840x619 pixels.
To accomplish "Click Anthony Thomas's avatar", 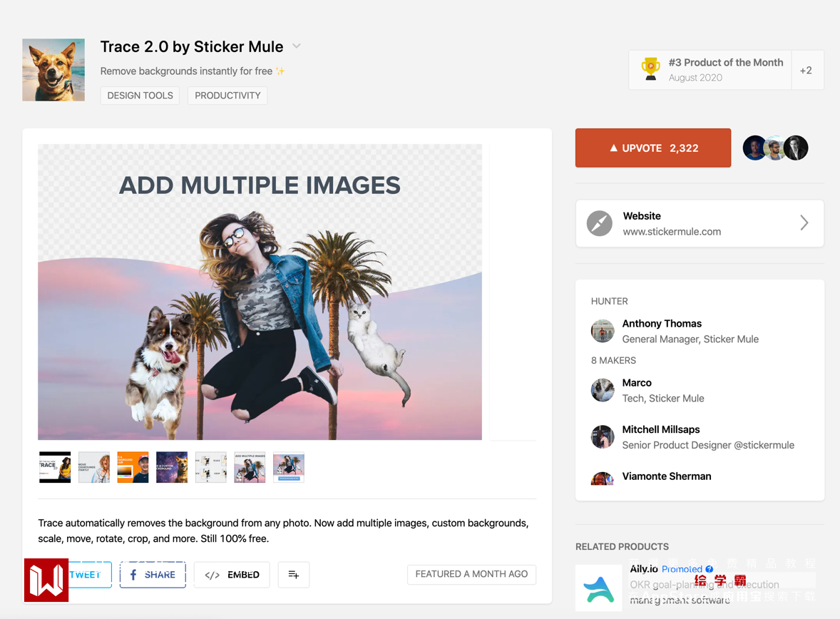I will [x=603, y=331].
